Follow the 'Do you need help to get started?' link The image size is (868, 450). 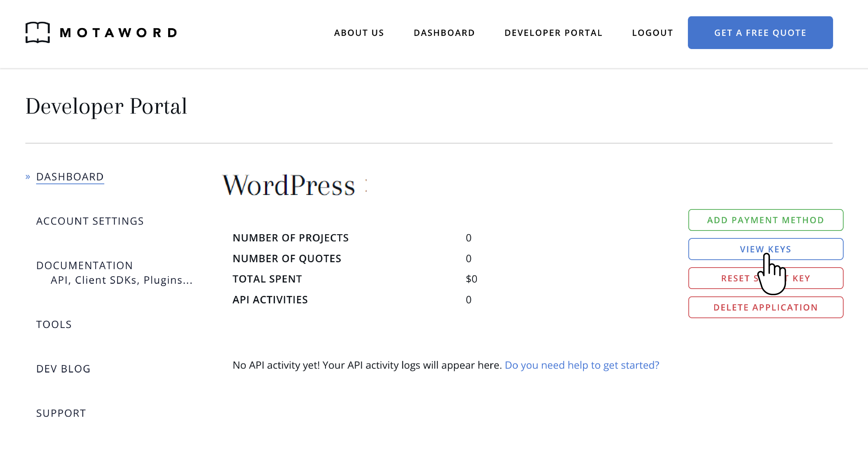tap(582, 365)
